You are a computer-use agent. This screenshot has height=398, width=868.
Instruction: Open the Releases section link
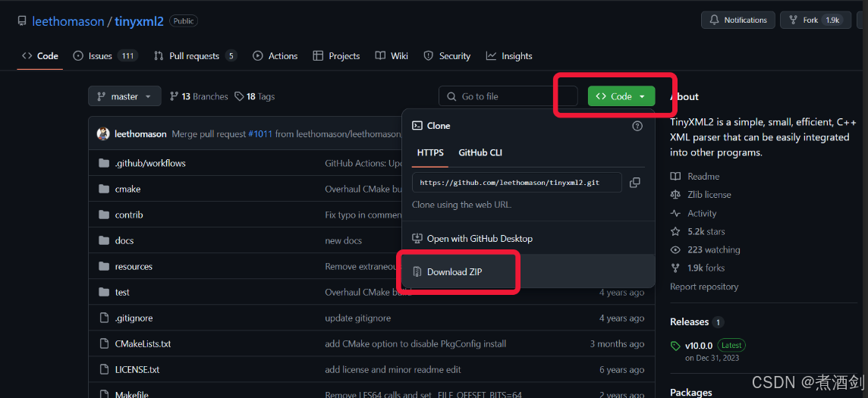pos(689,321)
